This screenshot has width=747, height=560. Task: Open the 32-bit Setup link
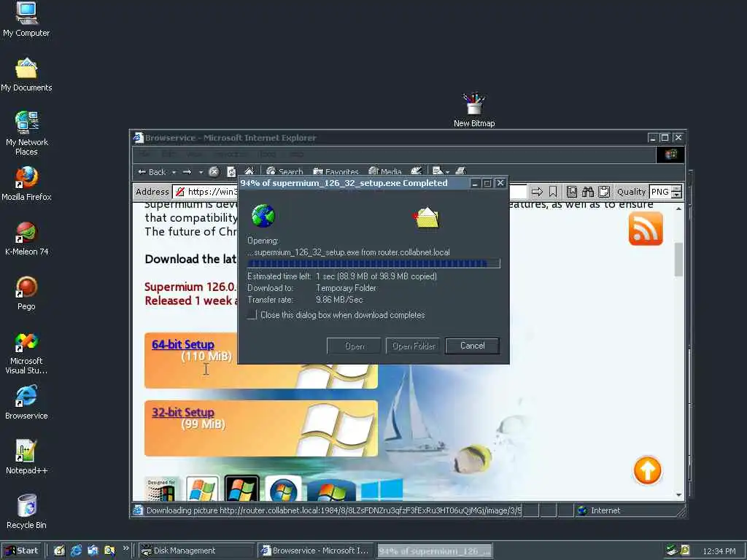(x=183, y=413)
